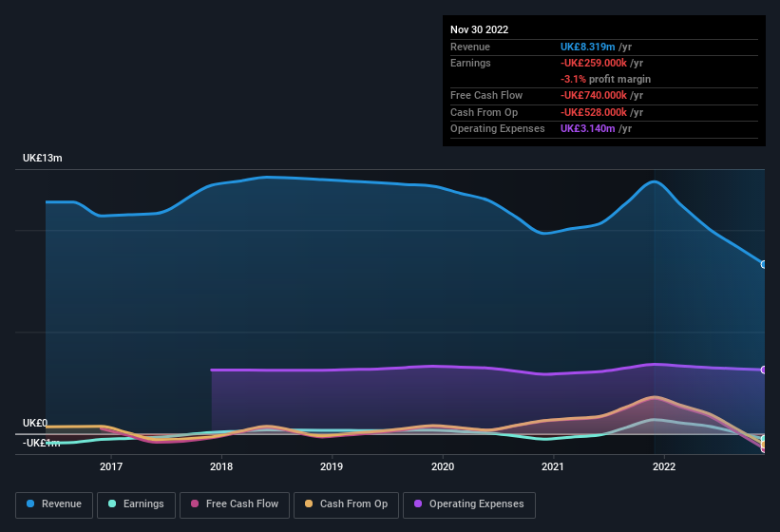Click the Revenue data point marker at Nov 2022
The image size is (780, 532).
[764, 264]
